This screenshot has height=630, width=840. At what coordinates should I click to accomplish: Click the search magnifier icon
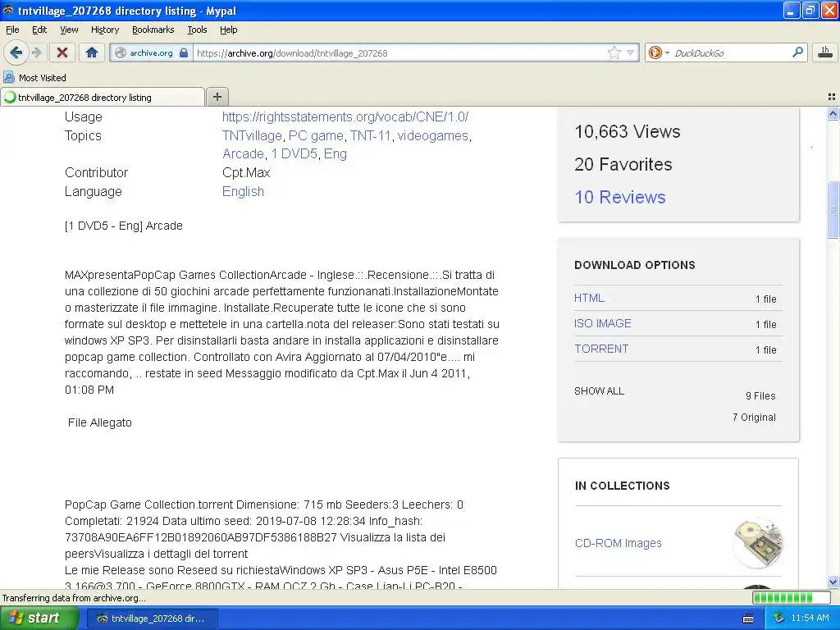(797, 52)
